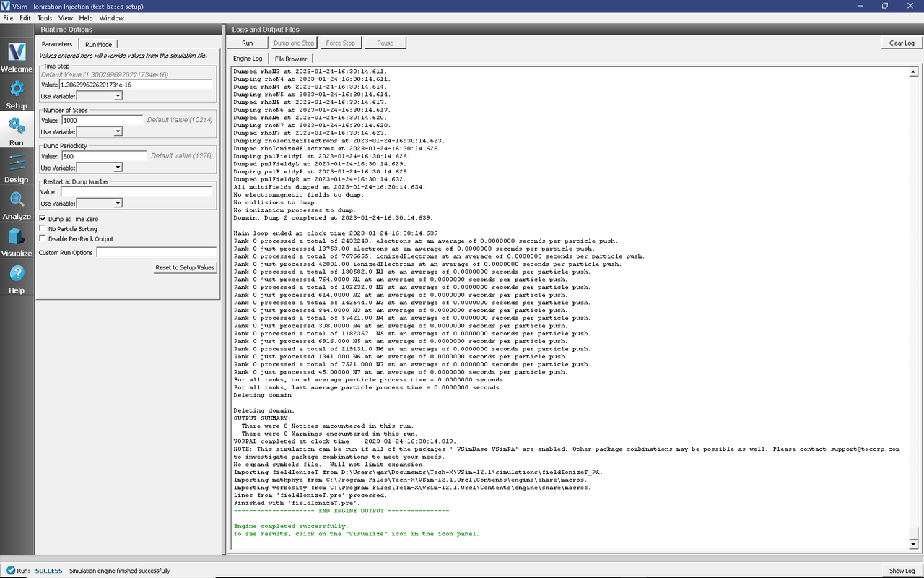Image resolution: width=924 pixels, height=578 pixels.
Task: Click the Pause button
Action: coord(385,43)
